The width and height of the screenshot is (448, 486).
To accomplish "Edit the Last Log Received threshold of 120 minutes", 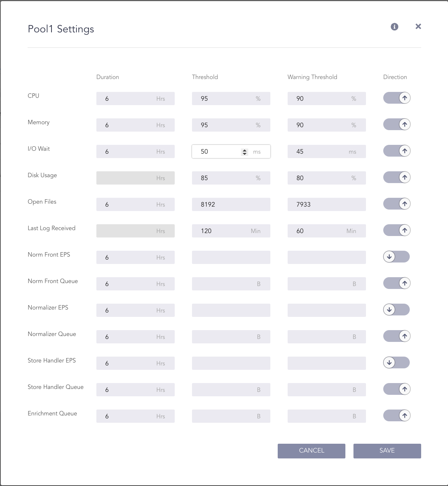I will [x=231, y=231].
